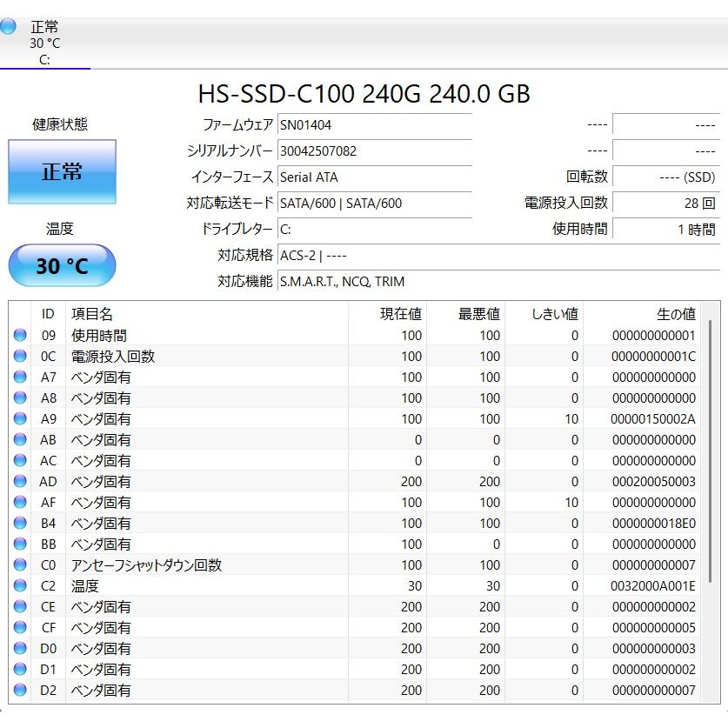728x728 pixels.
Task: Click the status icon for row B4
Action: [20, 523]
